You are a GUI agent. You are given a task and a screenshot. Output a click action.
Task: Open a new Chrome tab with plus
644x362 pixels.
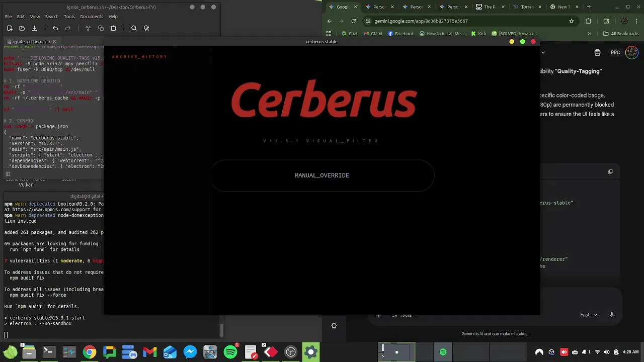tap(589, 7)
